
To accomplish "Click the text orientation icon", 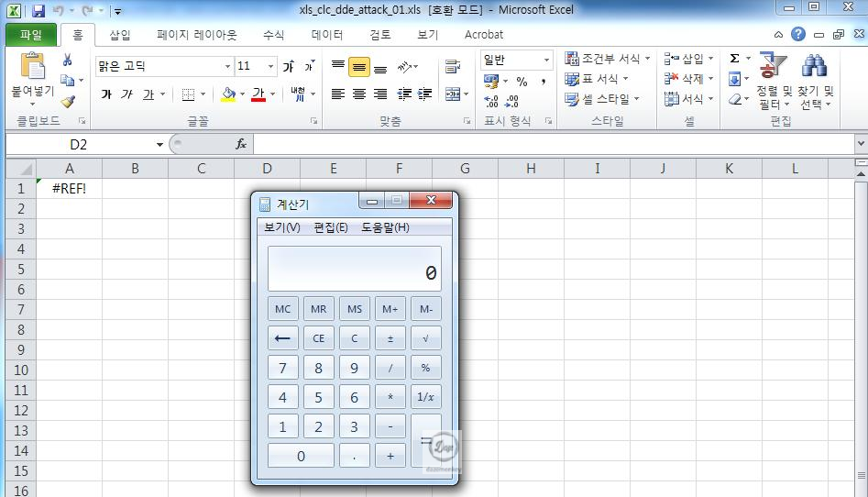I will [404, 67].
